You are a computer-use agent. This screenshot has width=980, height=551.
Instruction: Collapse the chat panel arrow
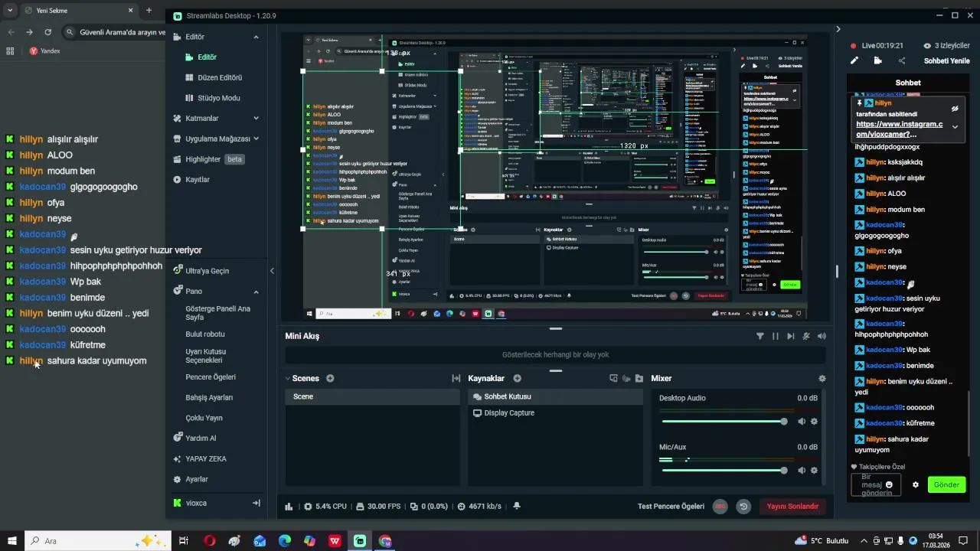point(838,29)
